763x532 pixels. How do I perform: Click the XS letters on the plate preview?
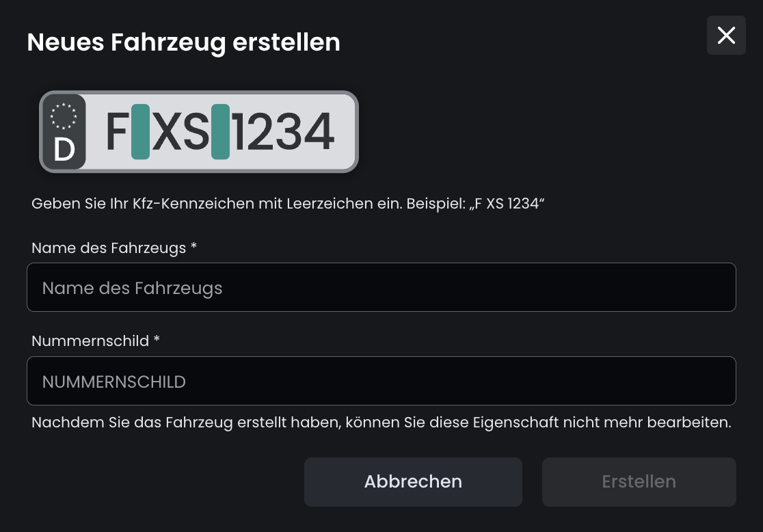pyautogui.click(x=180, y=132)
